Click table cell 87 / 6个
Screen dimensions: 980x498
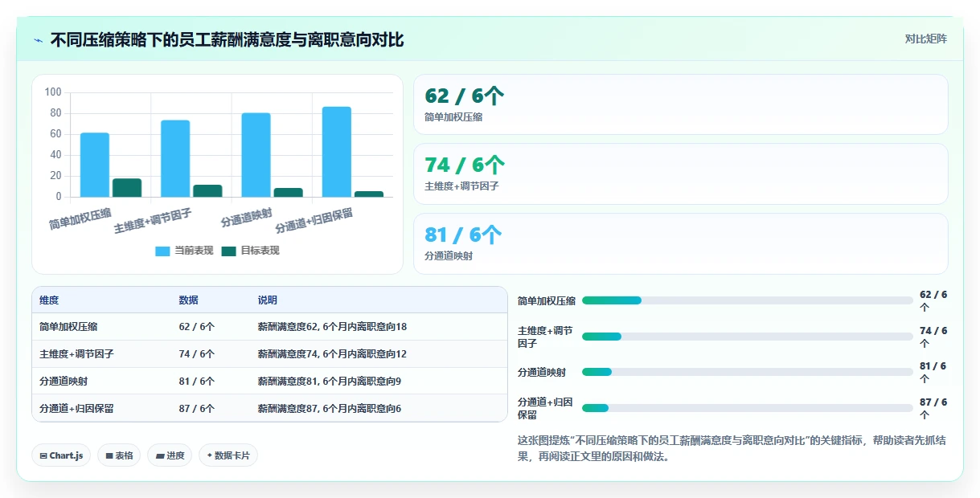(x=196, y=408)
